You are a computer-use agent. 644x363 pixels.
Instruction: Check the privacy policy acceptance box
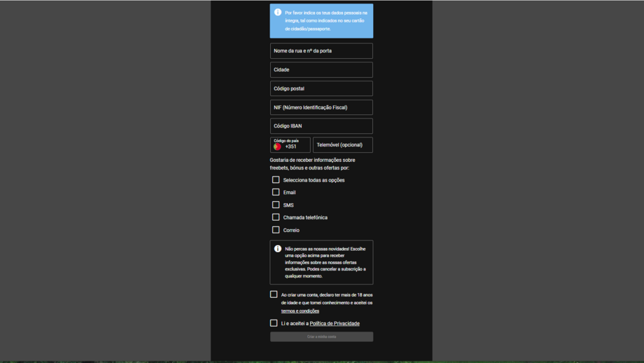click(274, 323)
